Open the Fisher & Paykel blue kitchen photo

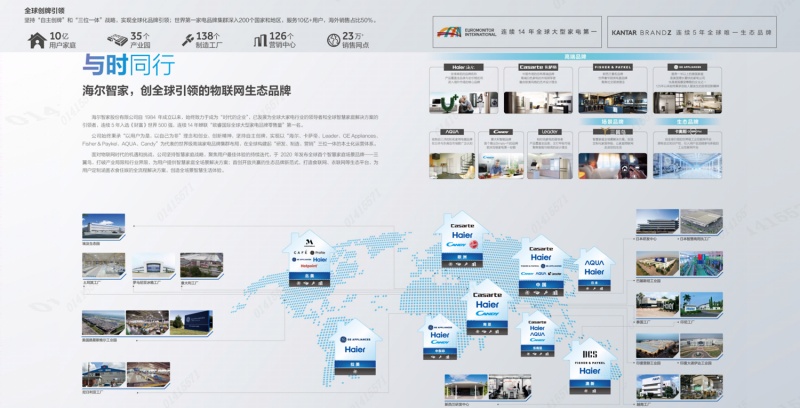coord(613,103)
